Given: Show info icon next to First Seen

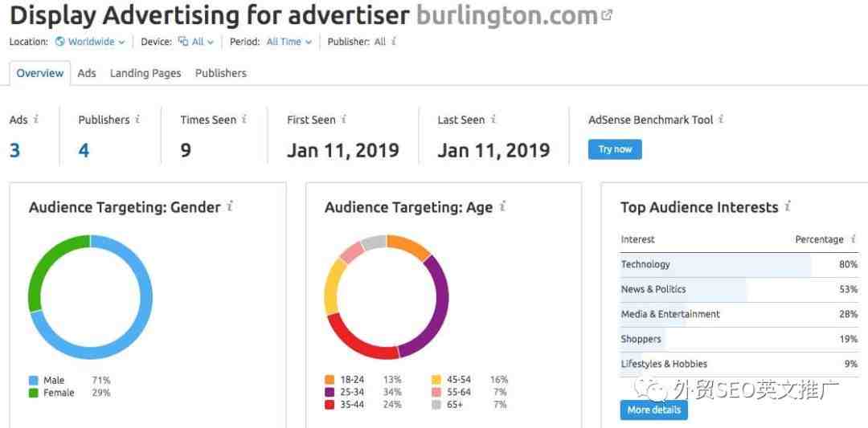Looking at the screenshot, I should 344,119.
